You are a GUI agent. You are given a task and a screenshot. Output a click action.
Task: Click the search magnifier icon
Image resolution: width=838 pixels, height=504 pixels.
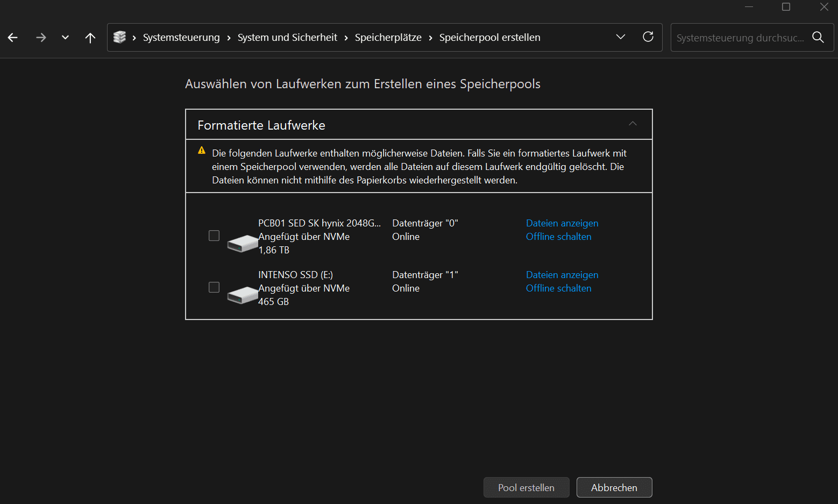point(818,37)
